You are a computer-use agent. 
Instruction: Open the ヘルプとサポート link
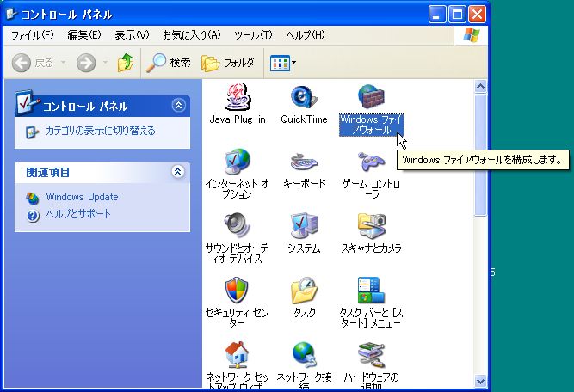click(x=78, y=214)
